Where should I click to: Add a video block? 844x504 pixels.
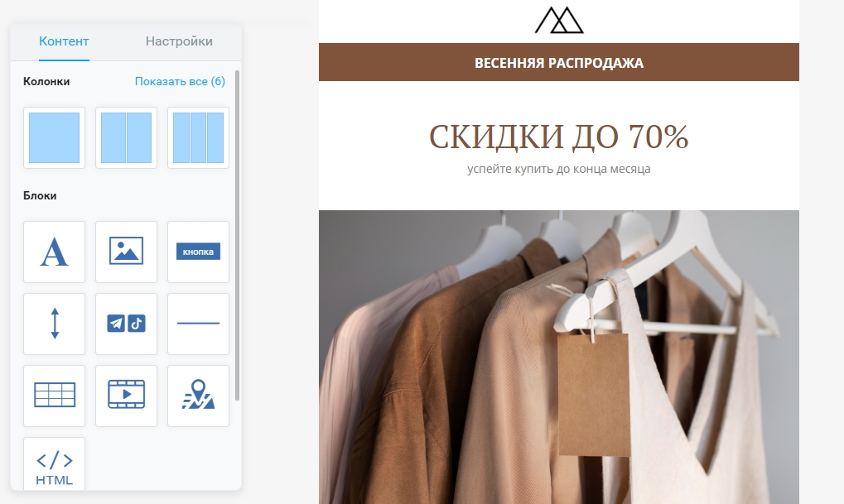tap(126, 396)
